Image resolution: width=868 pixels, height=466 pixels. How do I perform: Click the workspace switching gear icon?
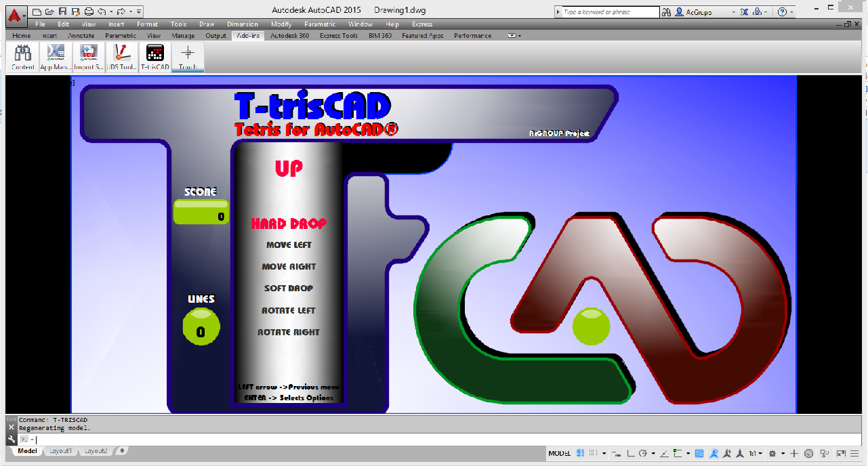pyautogui.click(x=772, y=453)
